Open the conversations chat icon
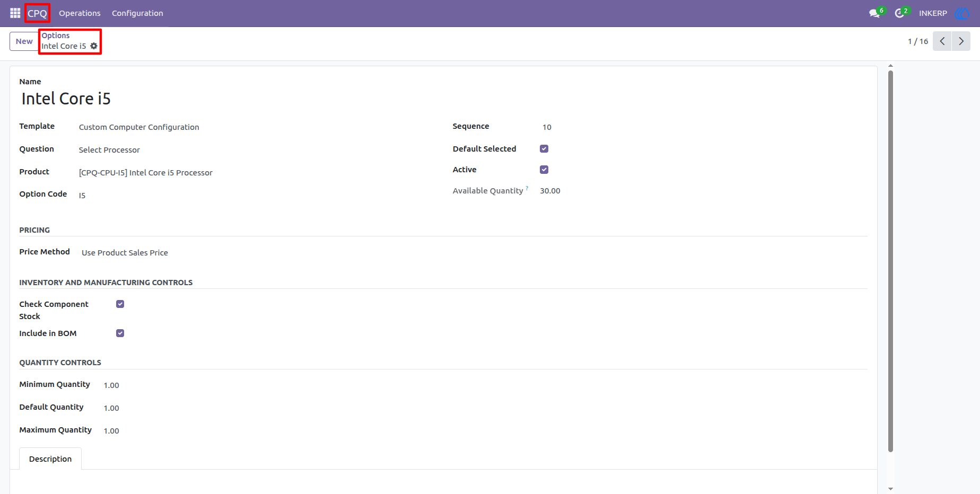Screen dimensions: 980x494 pyautogui.click(x=874, y=13)
